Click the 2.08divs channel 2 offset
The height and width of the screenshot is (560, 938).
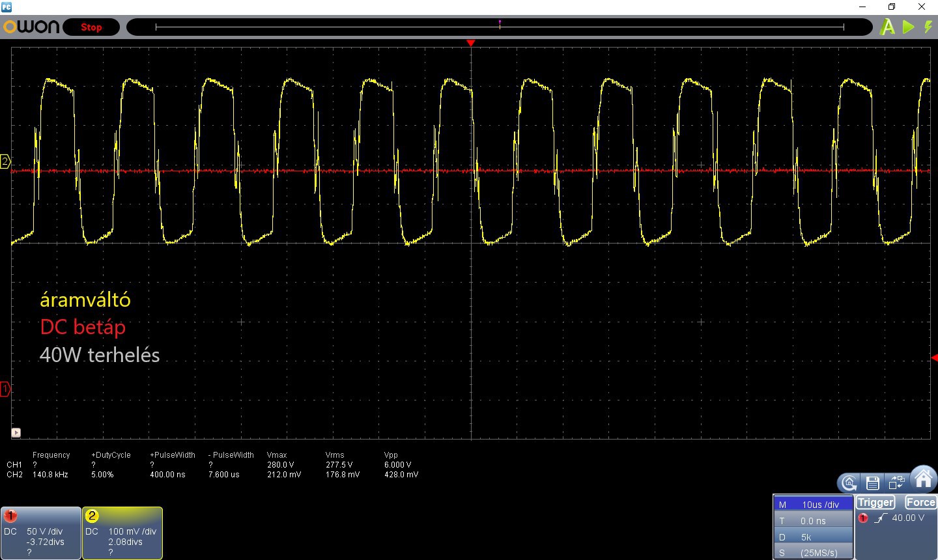pos(125,542)
